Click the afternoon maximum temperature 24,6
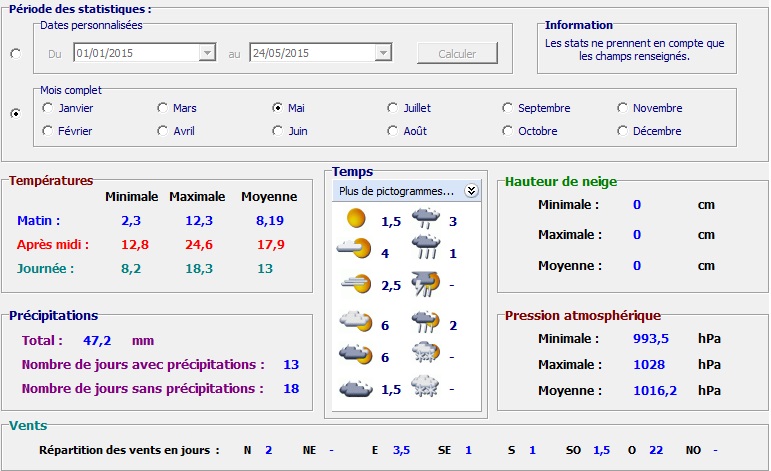Screen dimensions: 771x471 coord(199,244)
